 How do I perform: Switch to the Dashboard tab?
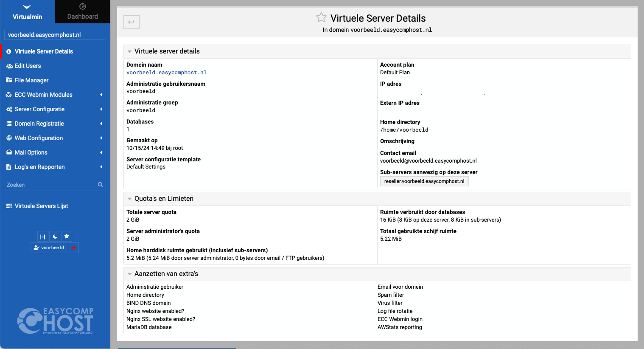(x=83, y=11)
